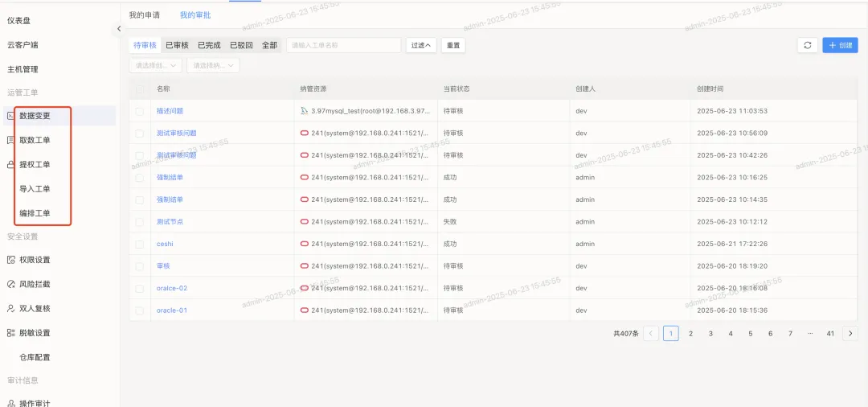Click the MySQL icon in the 描述问题 row
The height and width of the screenshot is (407, 868).
point(304,111)
